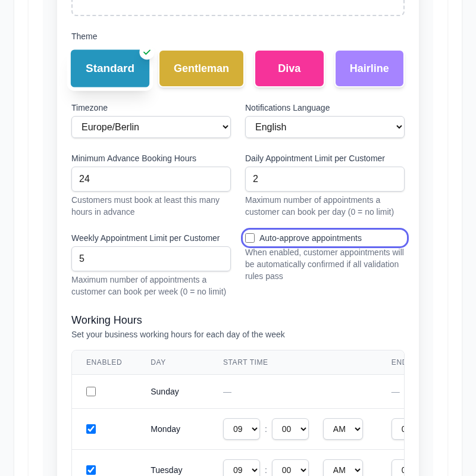
Task: Click the Daily Appointment Limit field
Action: [x=325, y=179]
